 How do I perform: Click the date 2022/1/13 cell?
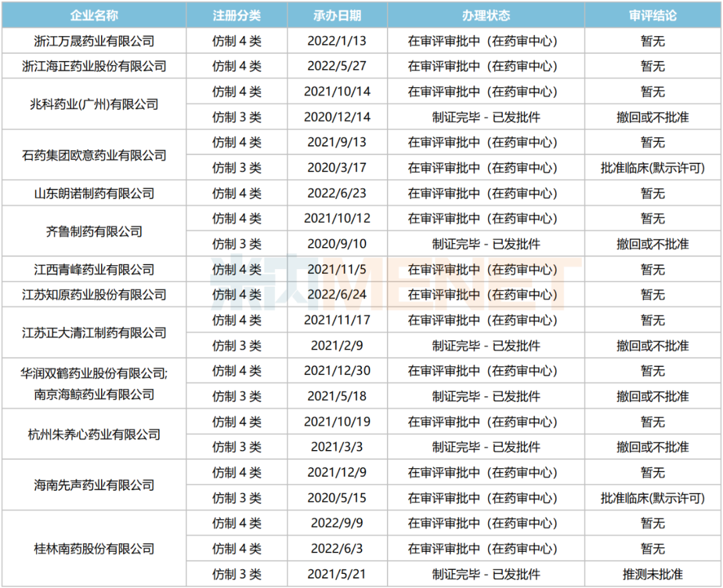click(336, 41)
